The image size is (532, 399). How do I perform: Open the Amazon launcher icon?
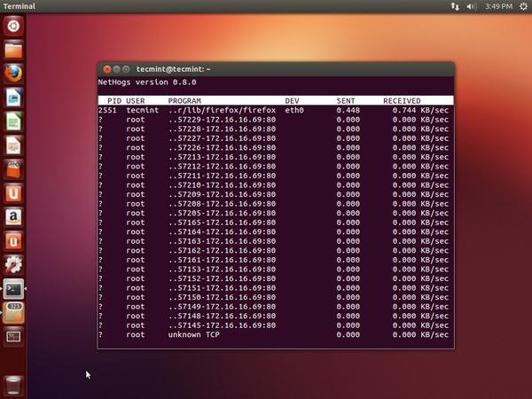coord(13,217)
